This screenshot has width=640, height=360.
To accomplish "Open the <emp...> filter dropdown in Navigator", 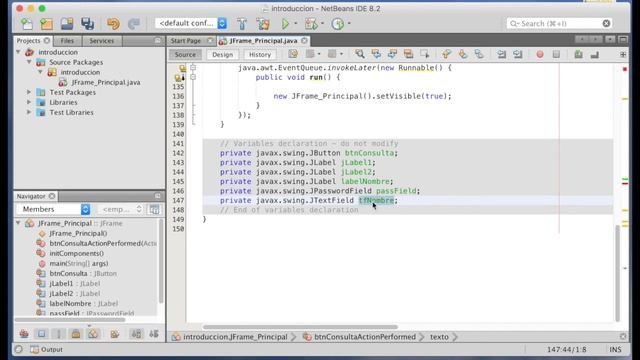I will tap(121, 209).
